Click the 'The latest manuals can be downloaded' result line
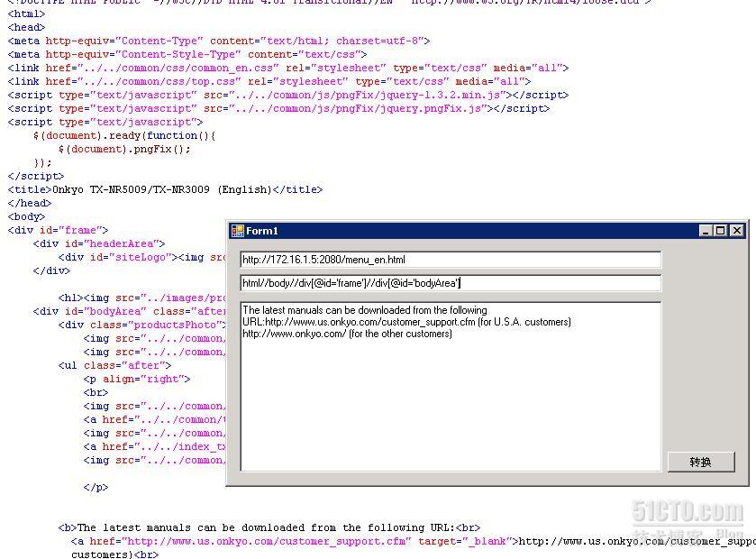This screenshot has width=756, height=559. coord(365,310)
